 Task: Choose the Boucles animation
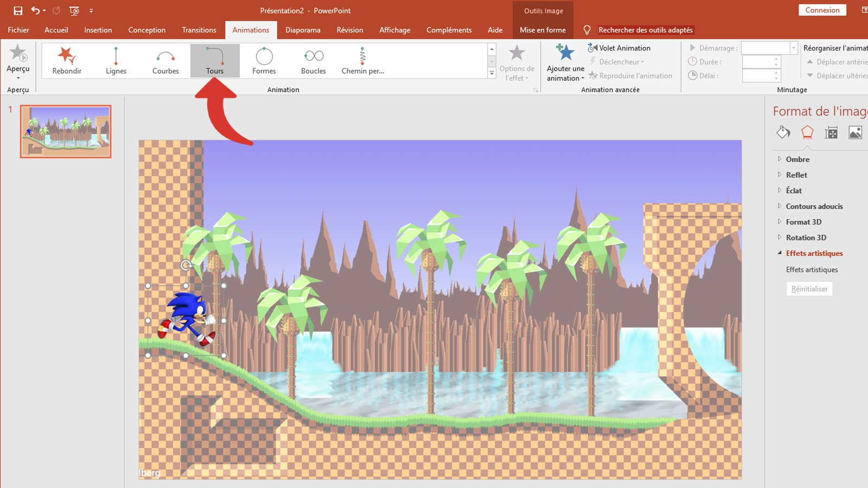coord(313,60)
